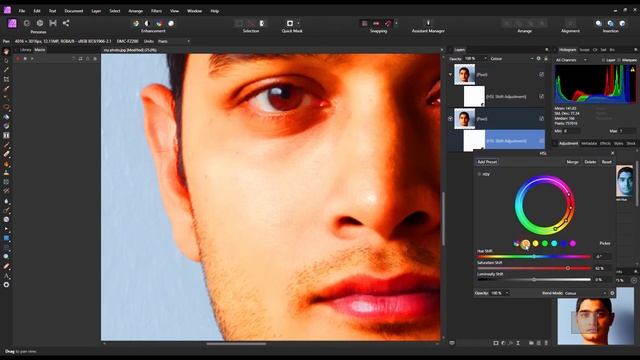640x360 pixels.
Task: Click the Hue Shift slider handle
Action: tap(534, 257)
